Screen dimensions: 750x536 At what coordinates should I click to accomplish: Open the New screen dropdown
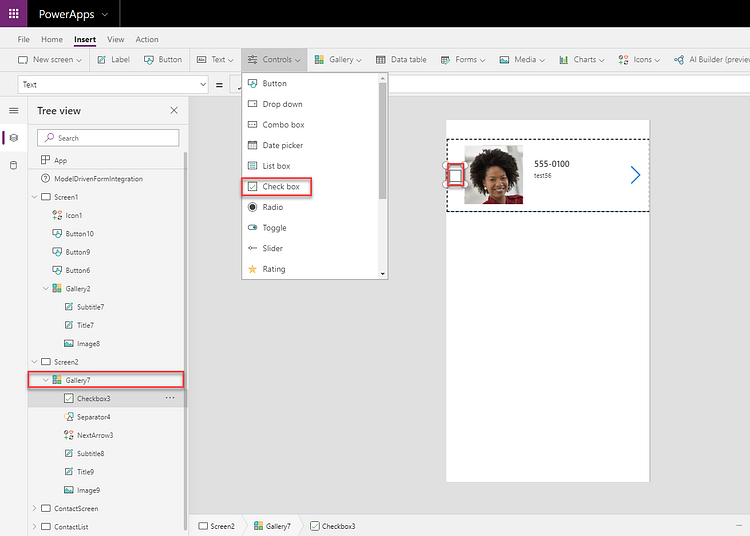[50, 60]
